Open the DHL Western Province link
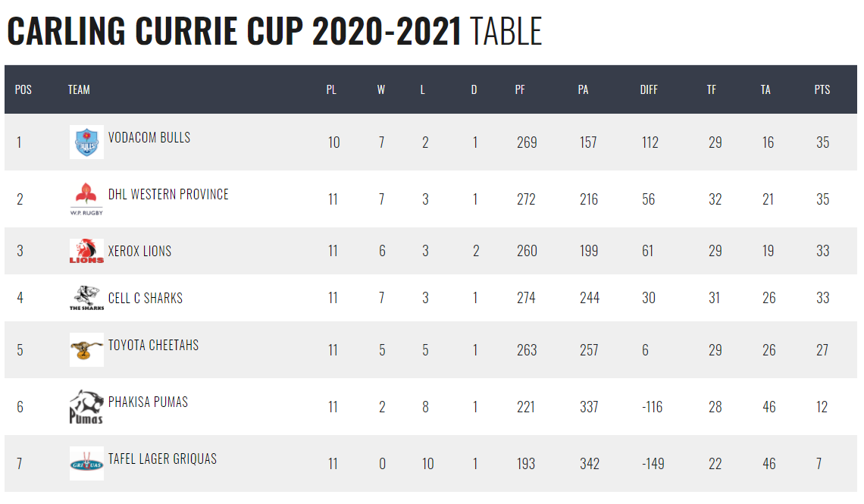Screen dimensions: 864x504 [x=168, y=194]
